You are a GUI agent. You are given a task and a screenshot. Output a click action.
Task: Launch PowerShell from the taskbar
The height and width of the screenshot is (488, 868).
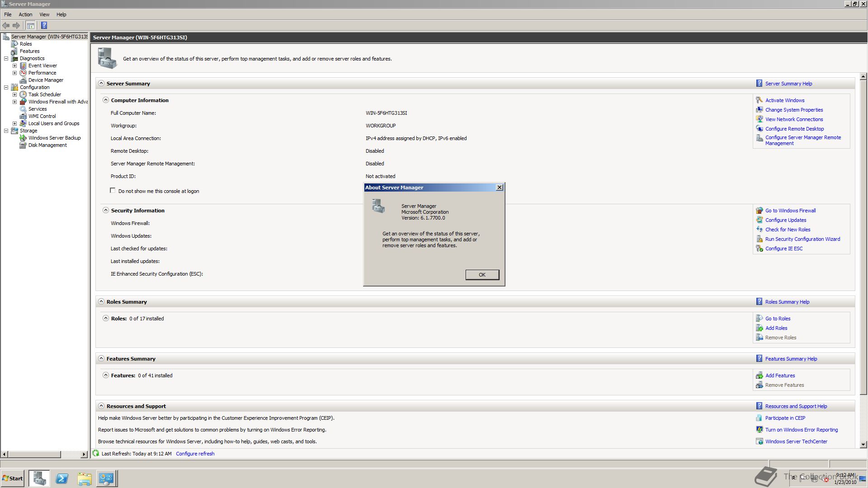62,478
